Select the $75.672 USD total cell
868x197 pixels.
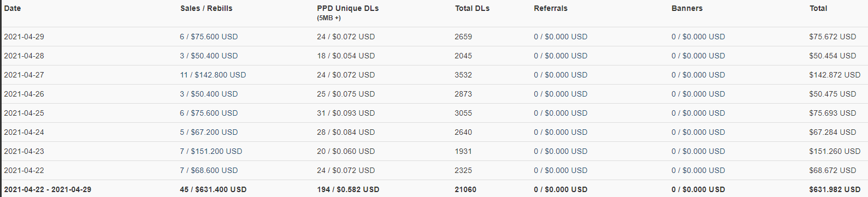click(832, 37)
